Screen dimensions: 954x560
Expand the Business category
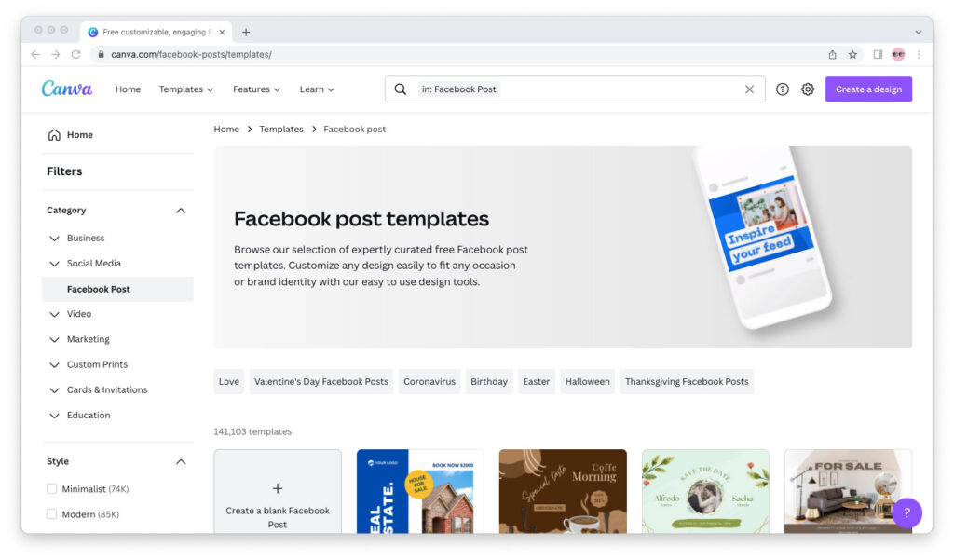pyautogui.click(x=54, y=238)
